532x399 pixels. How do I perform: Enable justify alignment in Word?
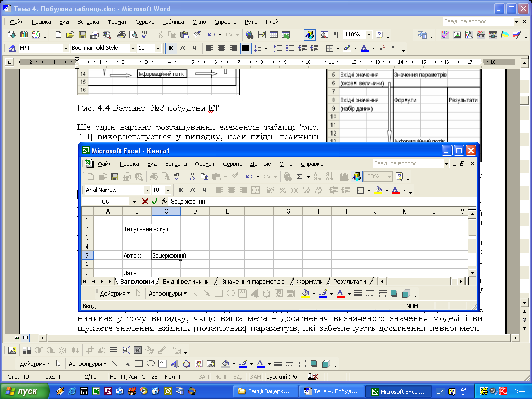(x=245, y=48)
